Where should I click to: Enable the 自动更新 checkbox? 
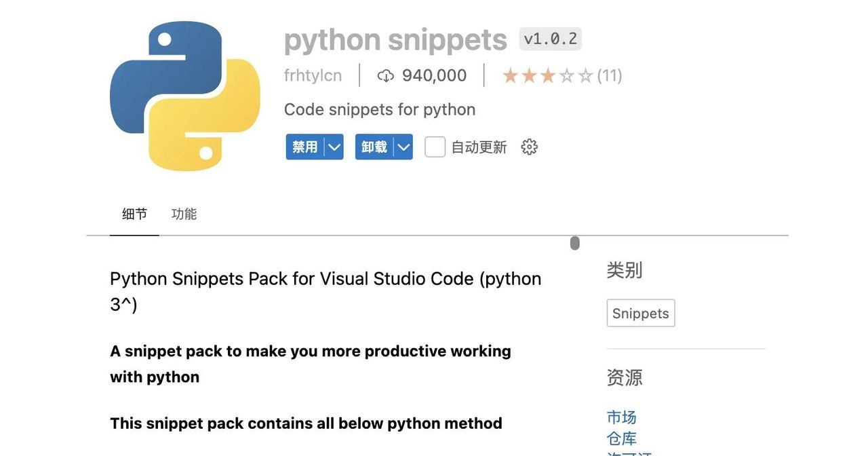[x=435, y=145]
